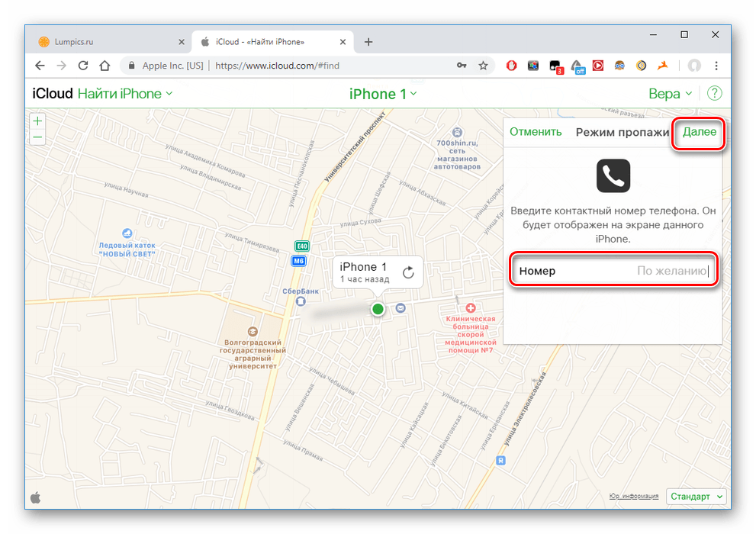Click the padlock site security icon
The width and height of the screenshot is (756, 534).
[131, 66]
